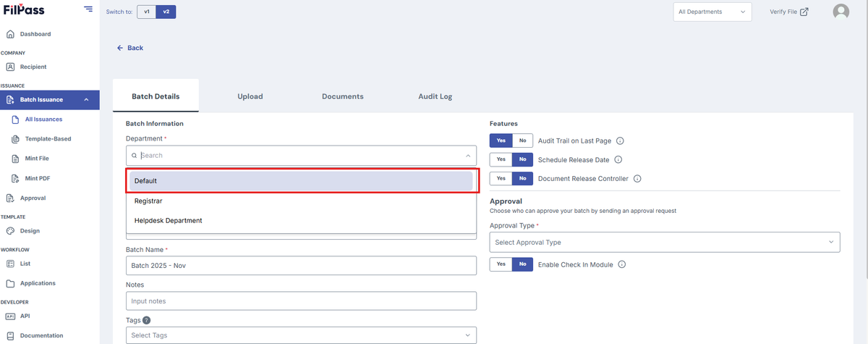The height and width of the screenshot is (344, 868).
Task: Open Documentation page
Action: click(x=41, y=336)
